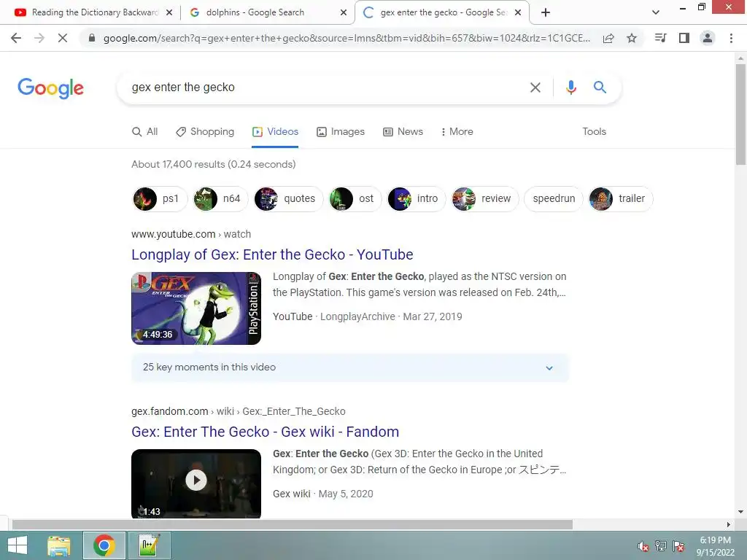Bookmark this page with the star icon

click(631, 38)
